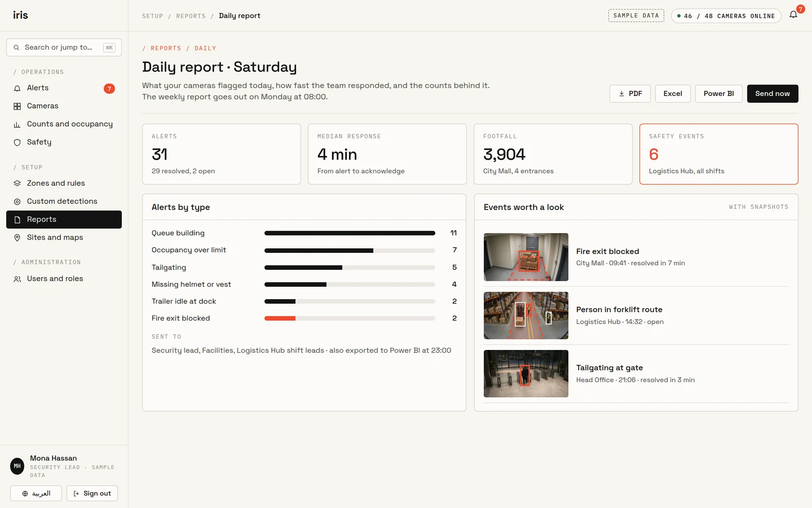
Task: Open the Person in forklift route snapshot
Action: [526, 316]
